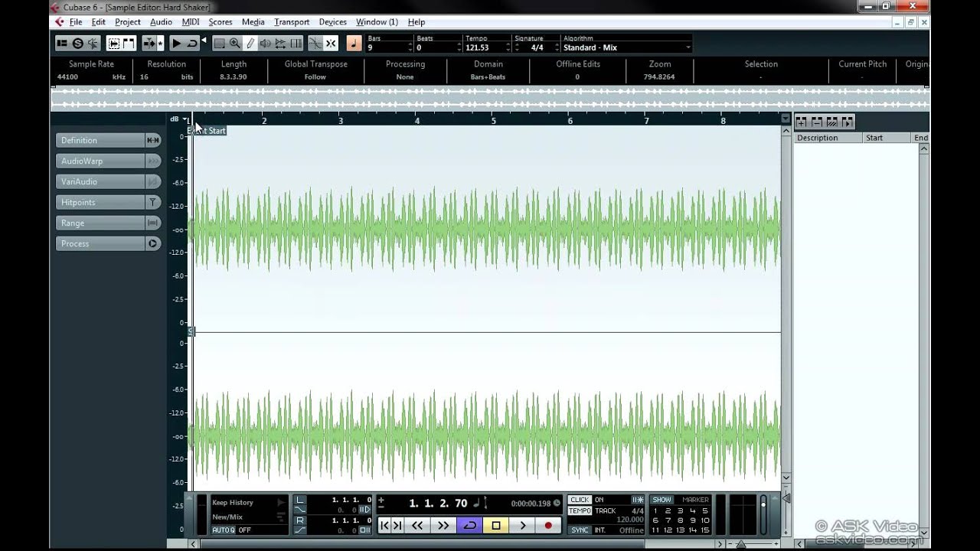Screen dimensions: 980x551
Task: Open the New/Mix record mode dropdown
Action: pos(249,517)
